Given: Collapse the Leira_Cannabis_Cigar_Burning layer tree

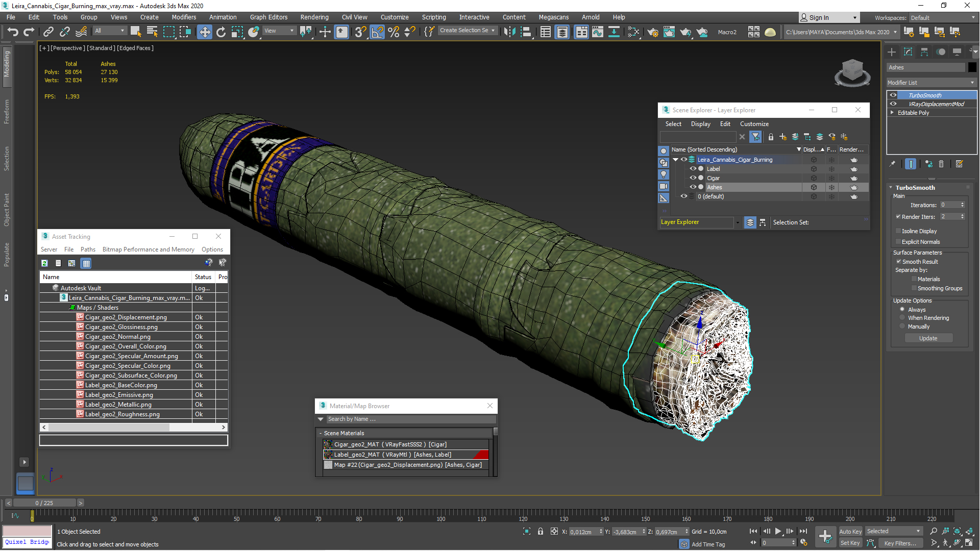Looking at the screenshot, I should click(x=676, y=160).
